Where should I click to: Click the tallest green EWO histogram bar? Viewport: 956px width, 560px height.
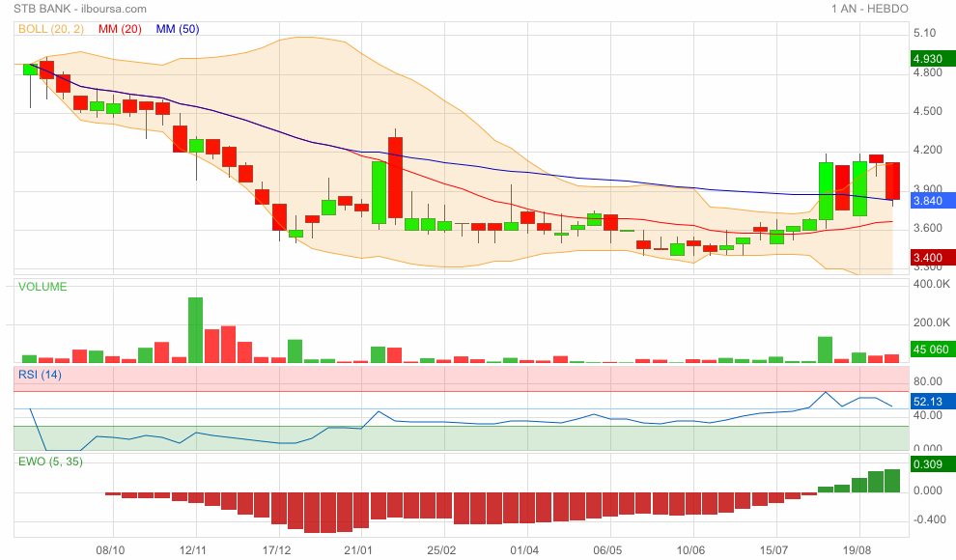coord(892,481)
